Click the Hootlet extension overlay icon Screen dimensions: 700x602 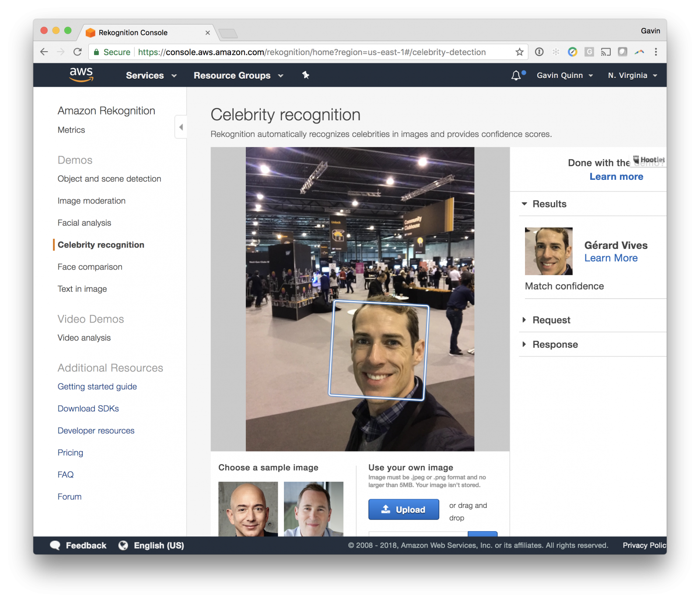click(x=649, y=160)
